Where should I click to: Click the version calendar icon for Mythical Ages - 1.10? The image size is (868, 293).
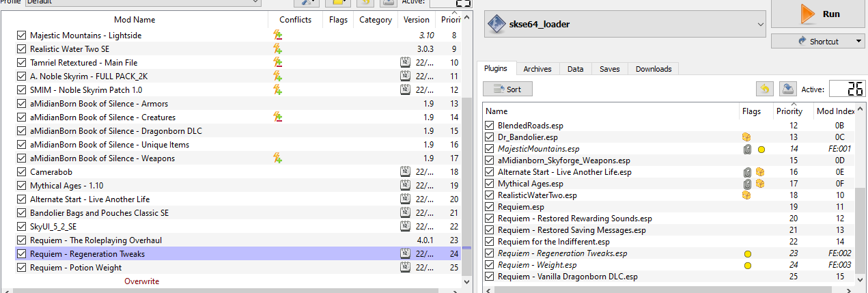[404, 185]
